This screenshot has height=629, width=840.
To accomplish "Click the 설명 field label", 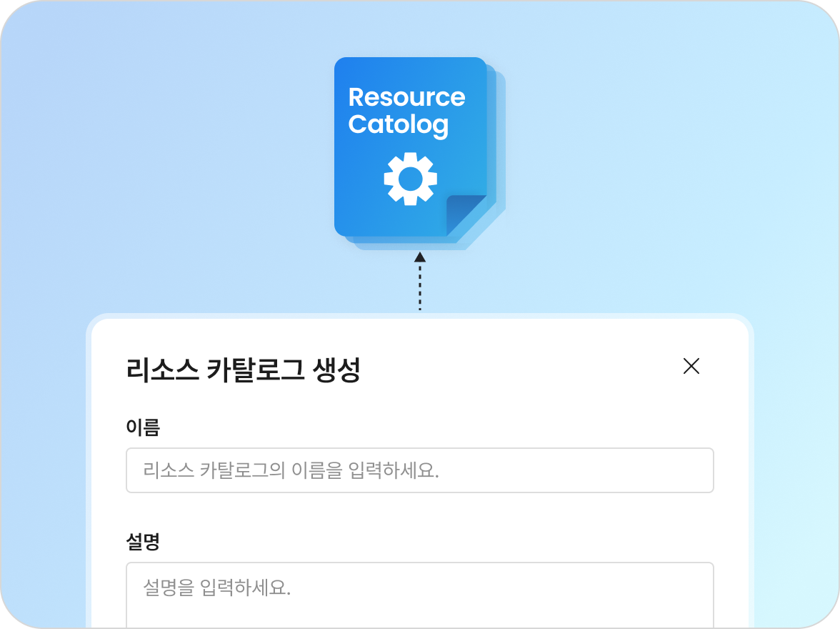I will coord(143,542).
